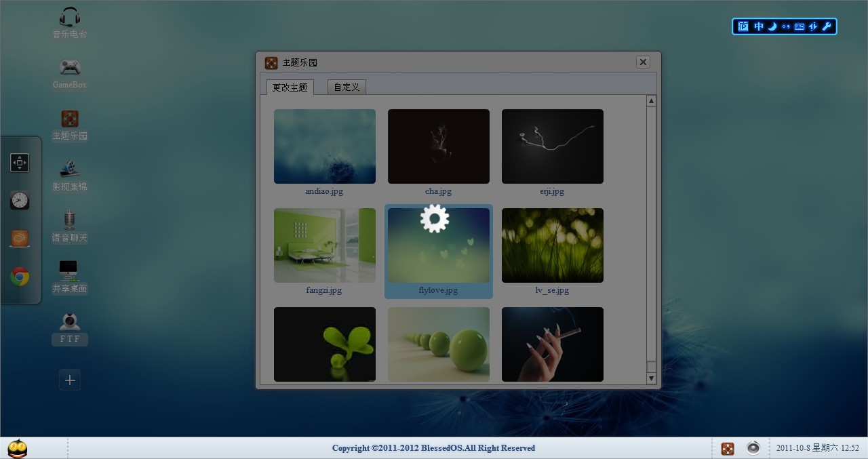Viewport: 868px width, 459px height.
Task: Toggle full/half width using the moon icon
Action: [x=772, y=26]
